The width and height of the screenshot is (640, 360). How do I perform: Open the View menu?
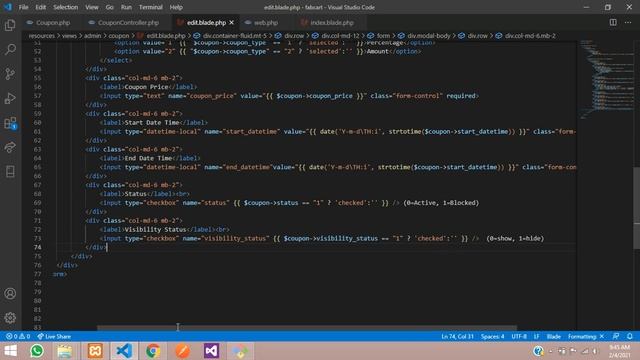click(x=91, y=7)
